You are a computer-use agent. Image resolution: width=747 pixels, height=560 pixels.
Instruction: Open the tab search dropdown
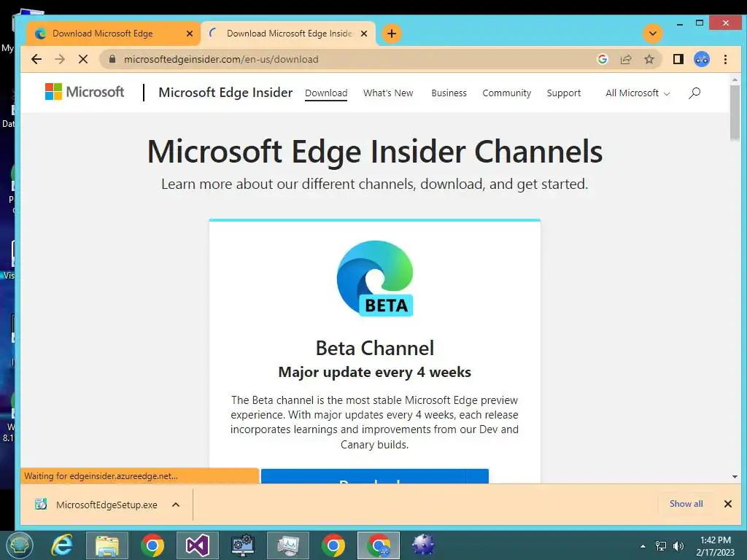[x=653, y=34]
